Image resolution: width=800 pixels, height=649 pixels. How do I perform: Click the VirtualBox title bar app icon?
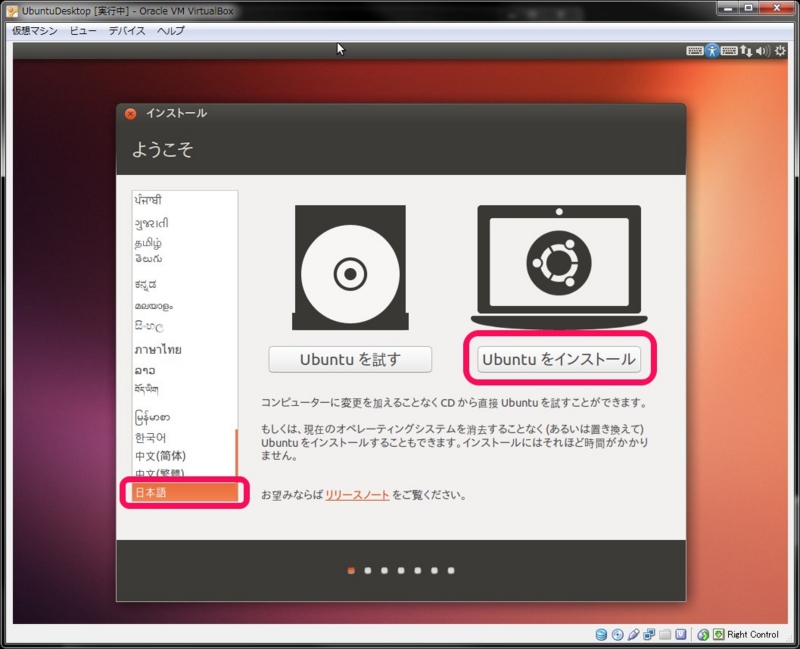(12, 11)
